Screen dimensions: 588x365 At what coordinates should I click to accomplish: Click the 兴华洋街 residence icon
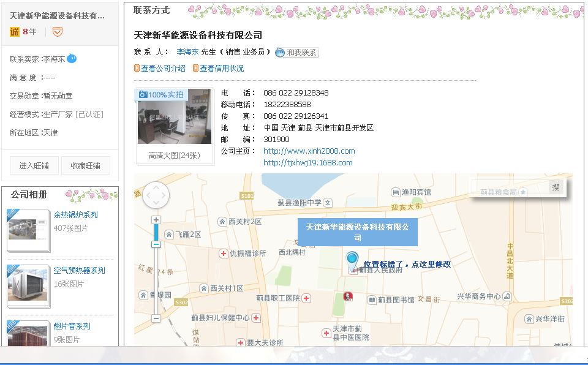[529, 319]
